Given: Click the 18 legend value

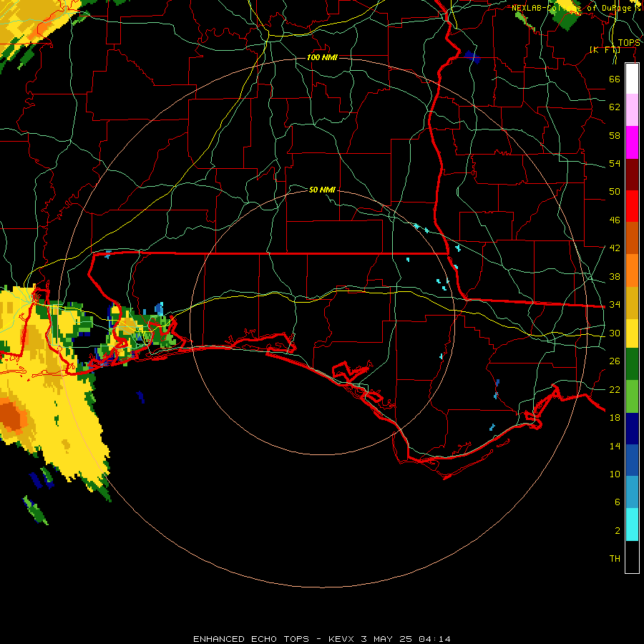Looking at the screenshot, I should pyautogui.click(x=615, y=418).
